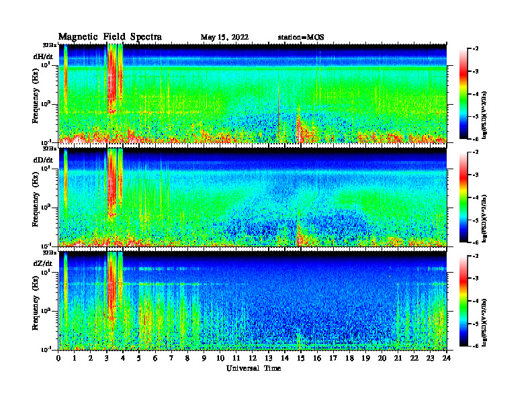Click the log PSD label beside the dH/dt colorbar
The height and width of the screenshot is (411, 532).
click(x=484, y=115)
